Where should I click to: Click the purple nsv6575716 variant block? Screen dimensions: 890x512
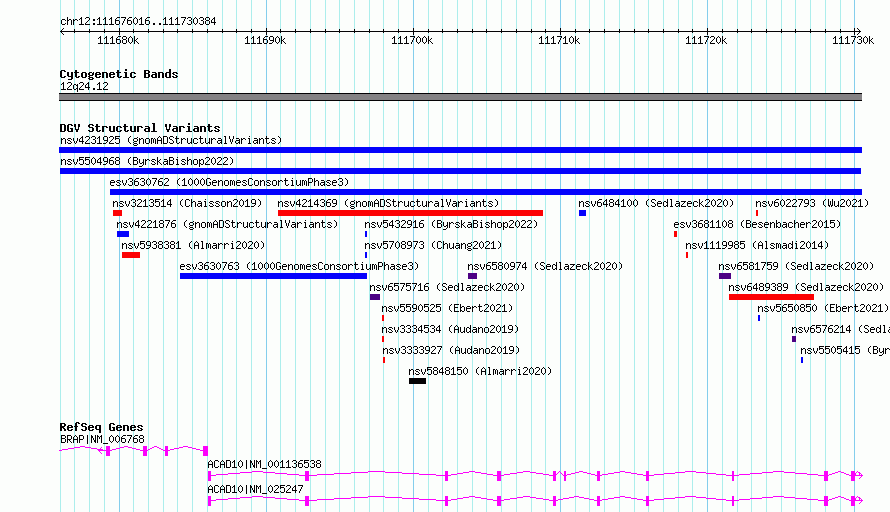(x=375, y=297)
